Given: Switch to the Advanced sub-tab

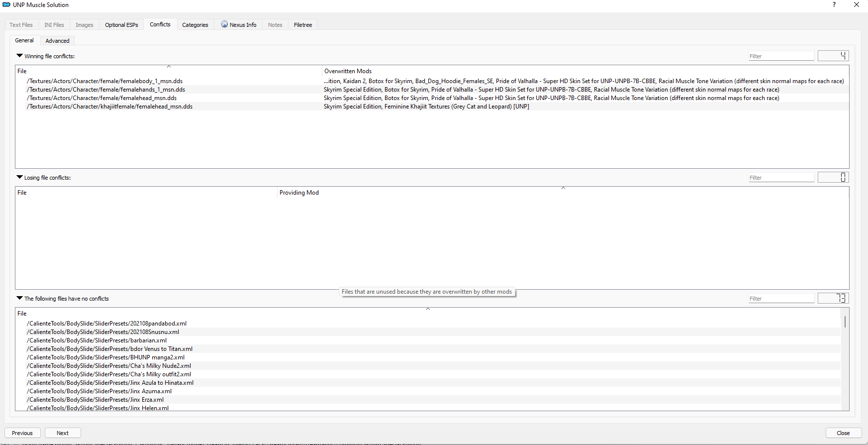Looking at the screenshot, I should pos(58,41).
